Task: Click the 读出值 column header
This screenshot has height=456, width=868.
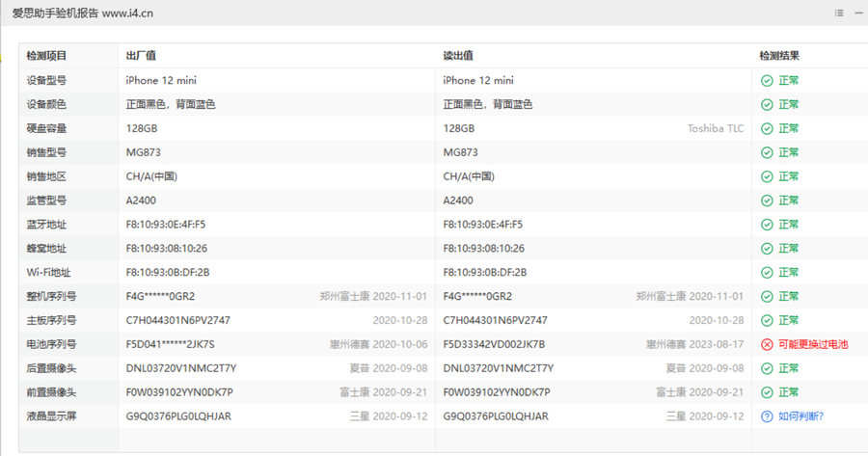Action: click(457, 56)
